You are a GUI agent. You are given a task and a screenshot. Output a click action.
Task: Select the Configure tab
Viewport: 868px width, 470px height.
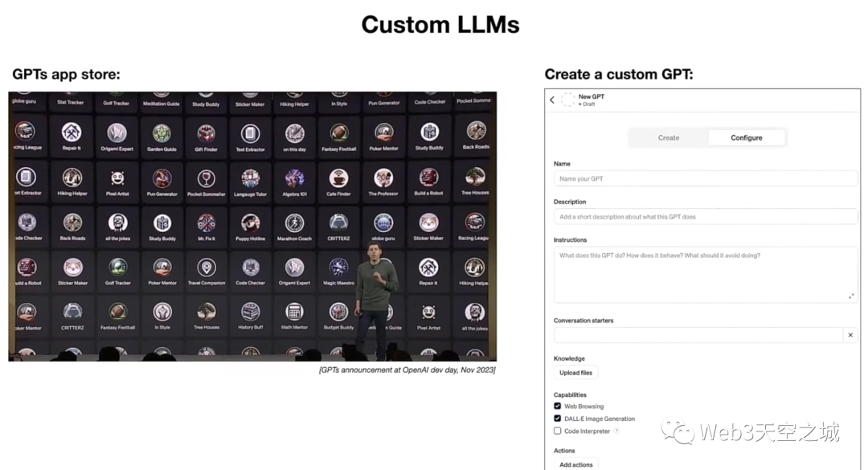pyautogui.click(x=746, y=138)
